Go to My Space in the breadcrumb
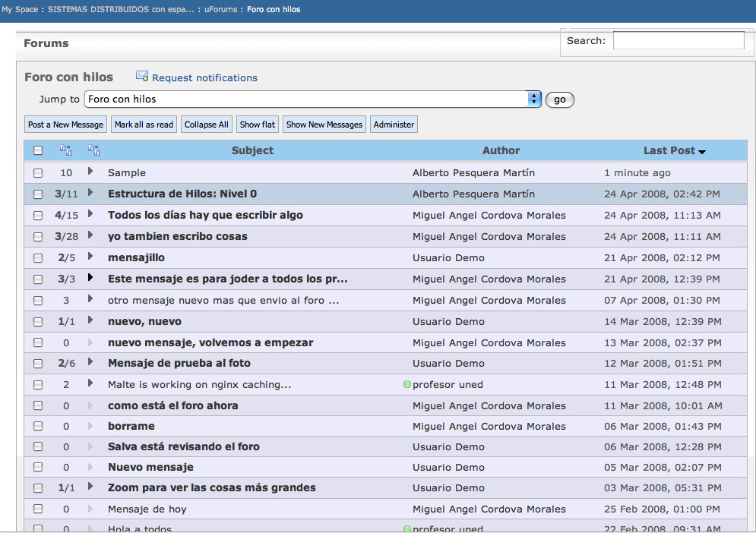Viewport: 756px width, 533px height. point(21,10)
